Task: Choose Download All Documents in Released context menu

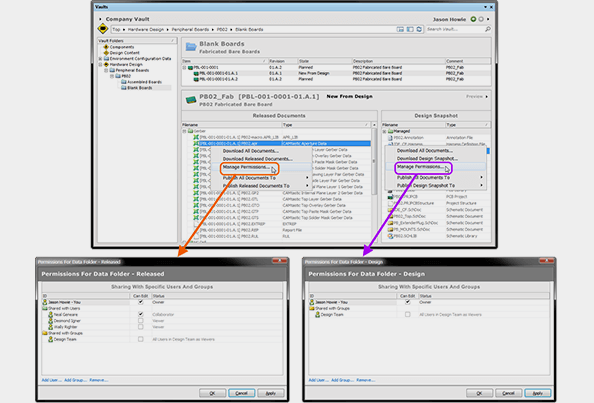Action: click(x=251, y=151)
